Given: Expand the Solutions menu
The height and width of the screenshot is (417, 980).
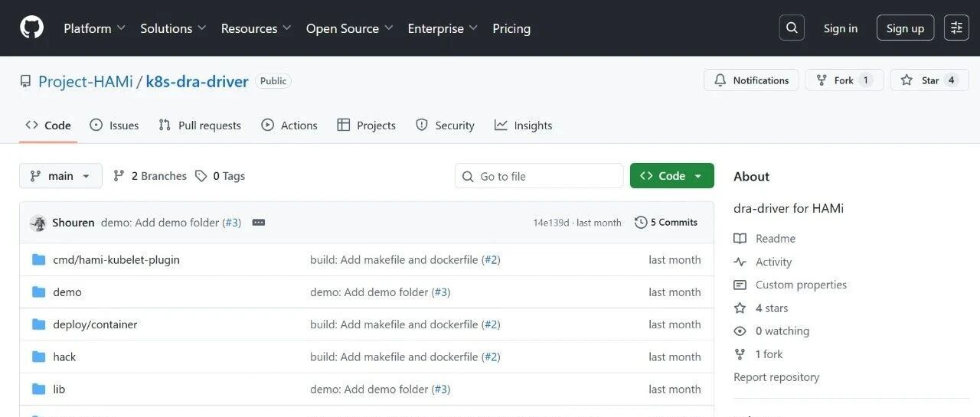Looking at the screenshot, I should (x=173, y=28).
